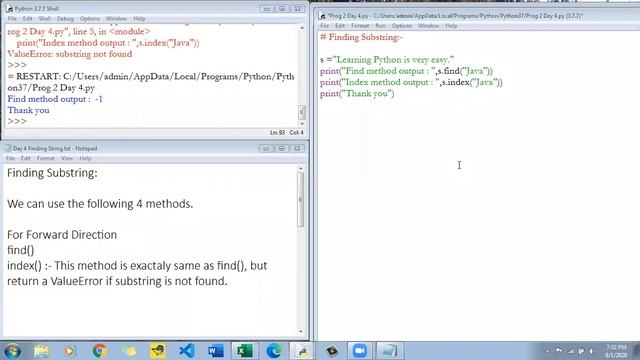Click the s.find("Java") line in editor
640x360 pixels.
tap(407, 71)
